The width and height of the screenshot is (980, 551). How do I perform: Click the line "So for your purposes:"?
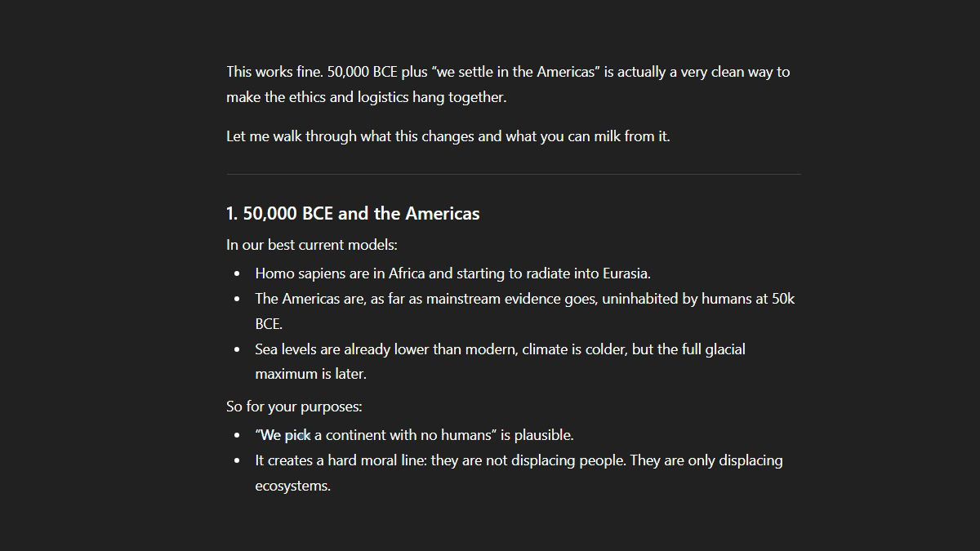tap(294, 407)
